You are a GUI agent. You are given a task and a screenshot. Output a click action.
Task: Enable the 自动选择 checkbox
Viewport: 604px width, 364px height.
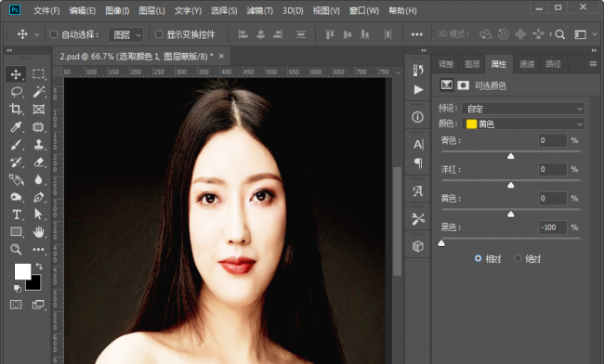click(54, 34)
